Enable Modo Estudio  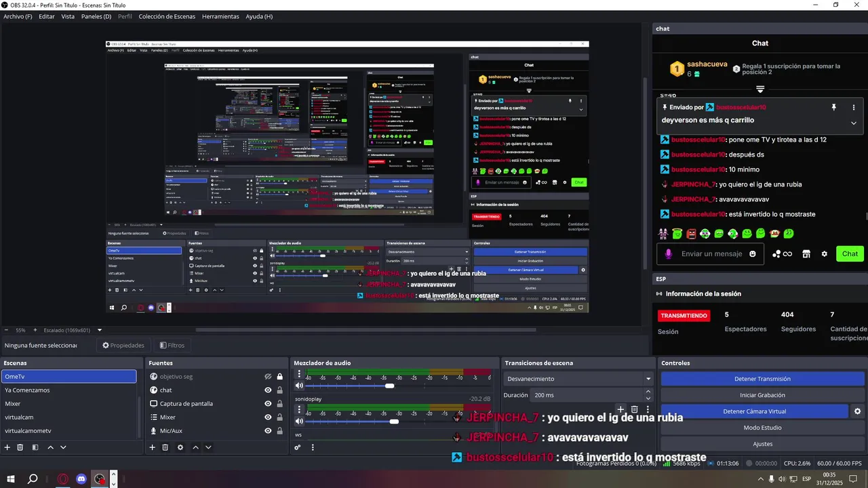coord(762,428)
